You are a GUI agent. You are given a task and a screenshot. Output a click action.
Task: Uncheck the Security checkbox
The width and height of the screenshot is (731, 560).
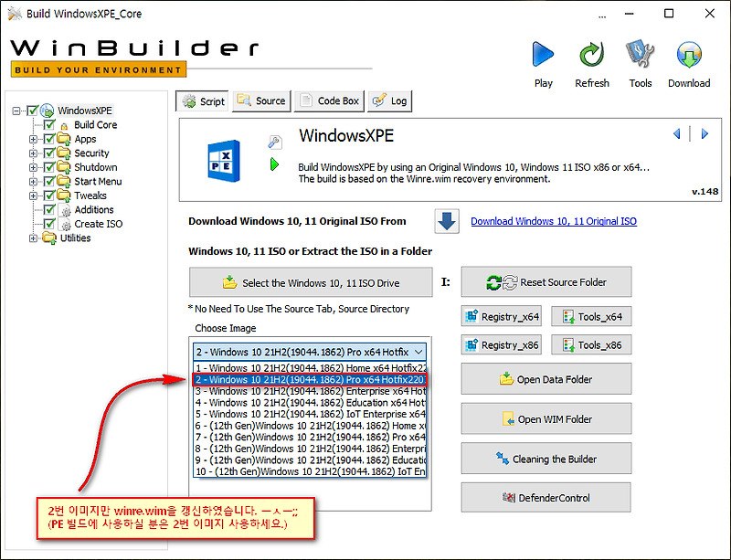point(49,153)
